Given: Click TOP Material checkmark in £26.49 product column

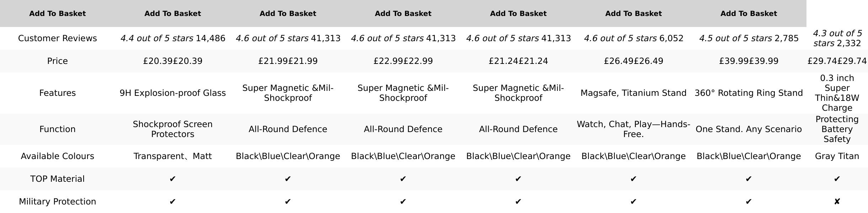Looking at the screenshot, I should click(x=633, y=179).
